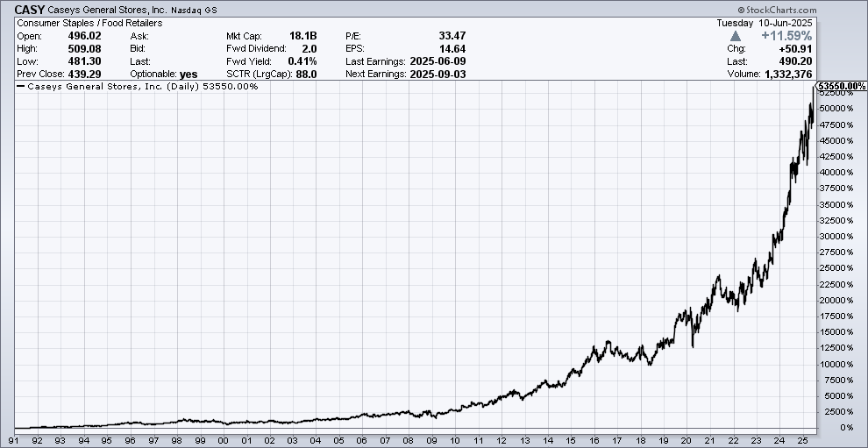This screenshot has width=868, height=448.
Task: Click the EPS value 14.64
Action: (x=452, y=49)
